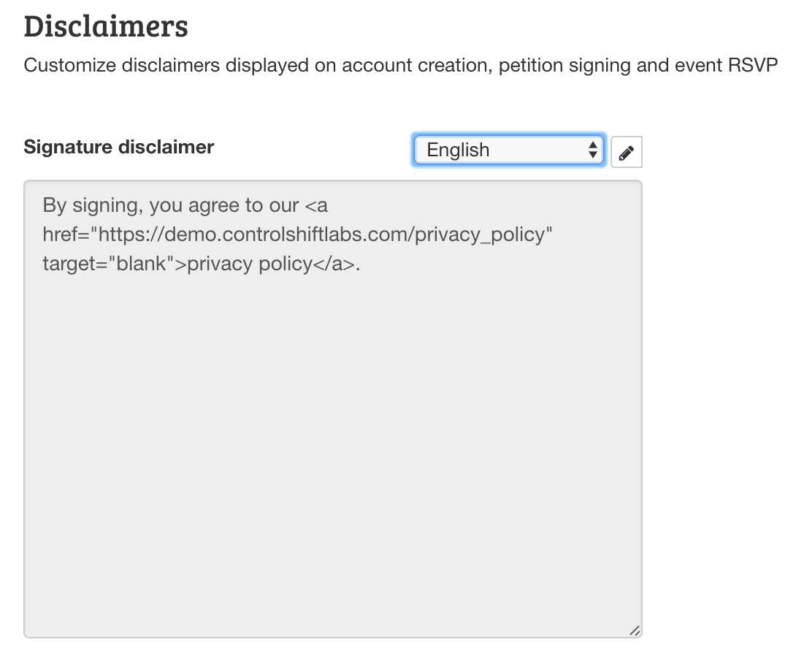Click 'event RSVP' in the description

click(x=726, y=66)
